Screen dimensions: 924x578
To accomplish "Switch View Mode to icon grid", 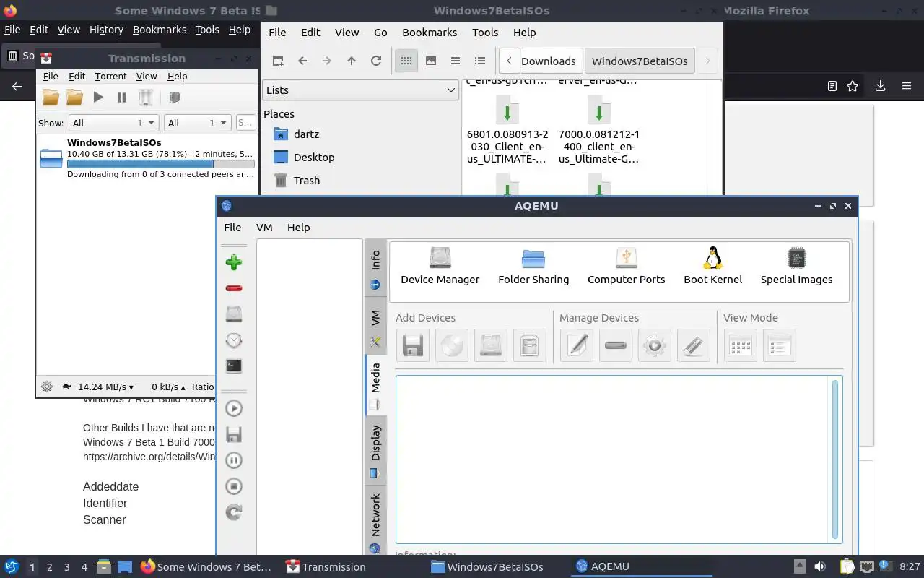I will coord(741,345).
